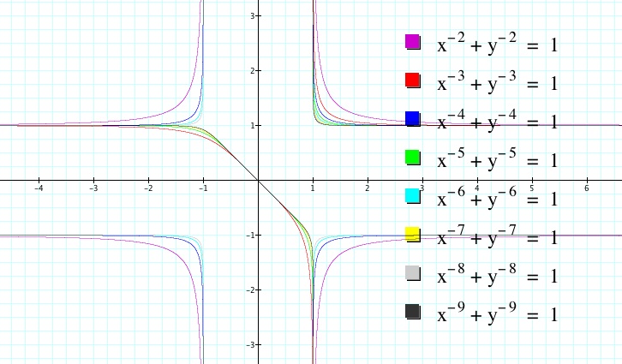This screenshot has width=622, height=364.
Task: Select the equation x^-2 + y^-2 = 1
Action: (498, 44)
